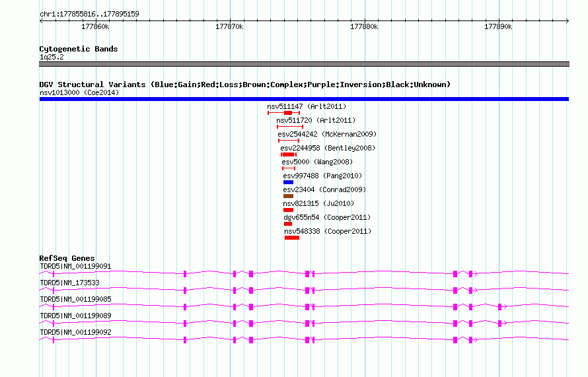Click the red esv5000 loss line
Viewport: 588px width, 377px height.
click(x=289, y=168)
